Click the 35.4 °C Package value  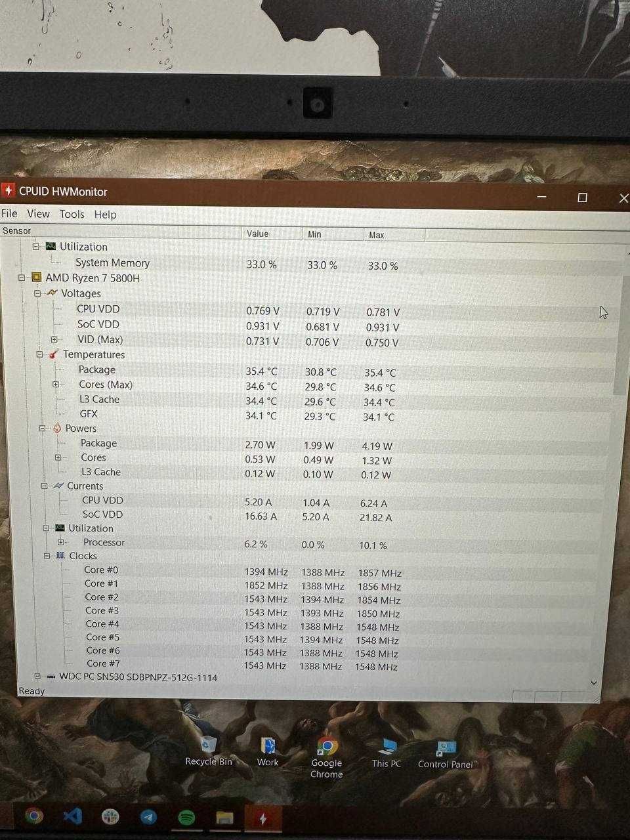(x=261, y=371)
